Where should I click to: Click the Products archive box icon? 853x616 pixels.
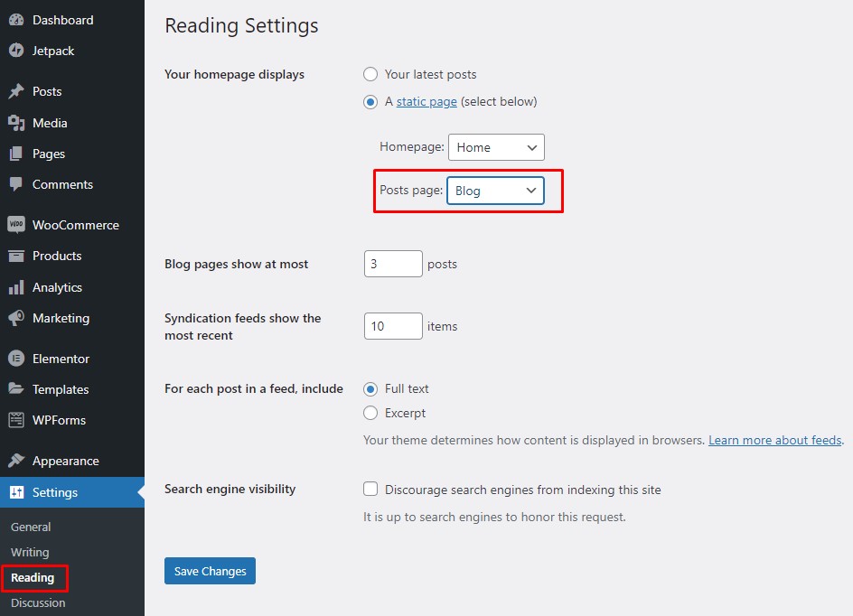(16, 256)
